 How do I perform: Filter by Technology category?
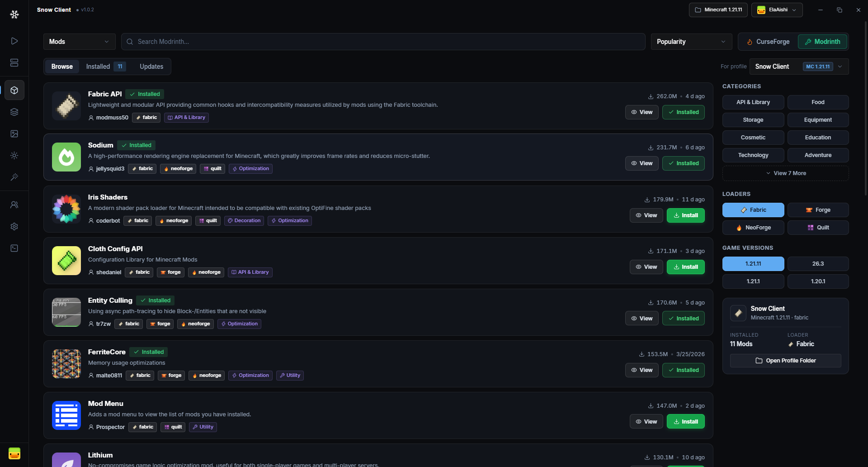(x=753, y=155)
